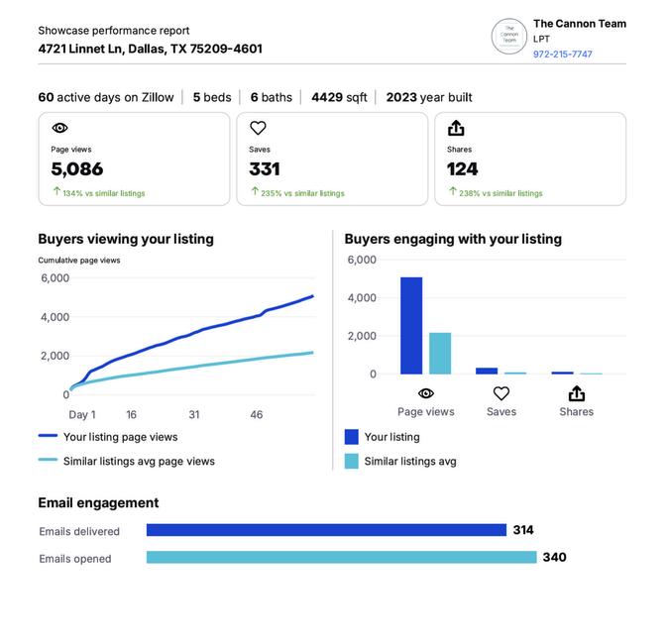
Task: Click the share icon under the bar chart
Action: pyautogui.click(x=577, y=393)
